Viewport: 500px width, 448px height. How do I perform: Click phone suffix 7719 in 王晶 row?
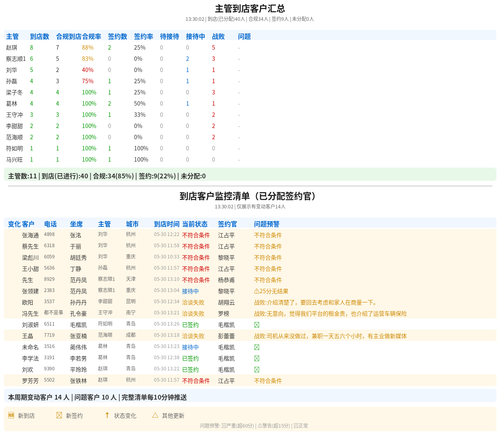(49, 335)
